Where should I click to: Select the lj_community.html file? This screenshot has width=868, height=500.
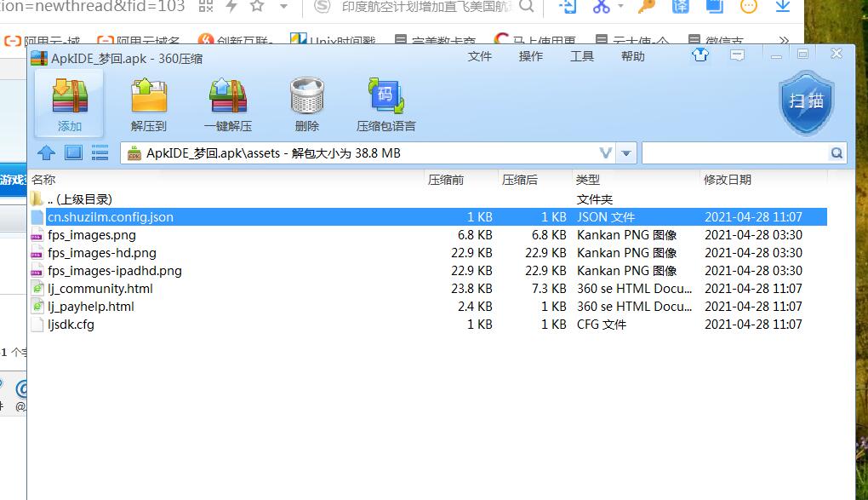coord(100,289)
